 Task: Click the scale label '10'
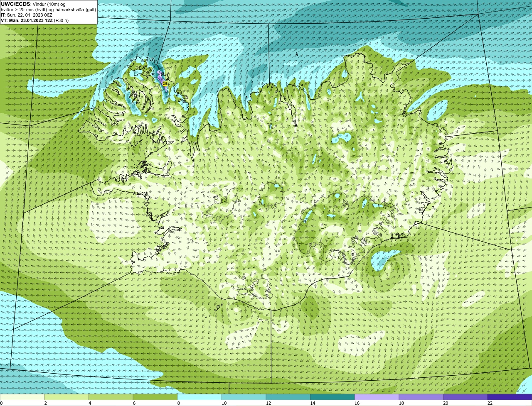point(224,403)
